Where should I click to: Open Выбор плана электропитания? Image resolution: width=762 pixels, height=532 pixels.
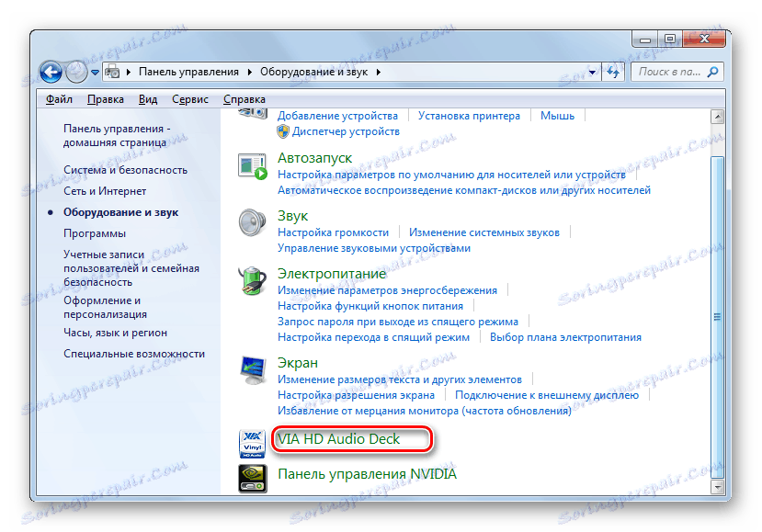(565, 336)
